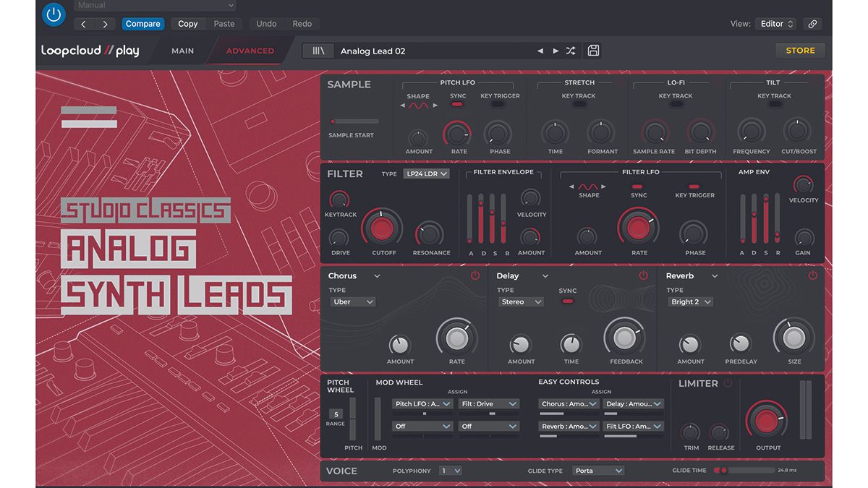Switch to the MAIN tab
This screenshot has height=488, width=868.
182,51
